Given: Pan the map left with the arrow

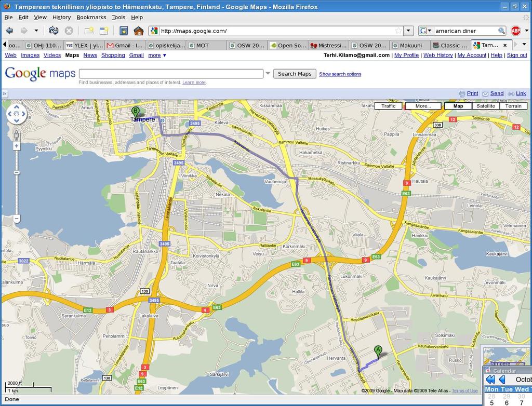Looking at the screenshot, I should (9, 114).
